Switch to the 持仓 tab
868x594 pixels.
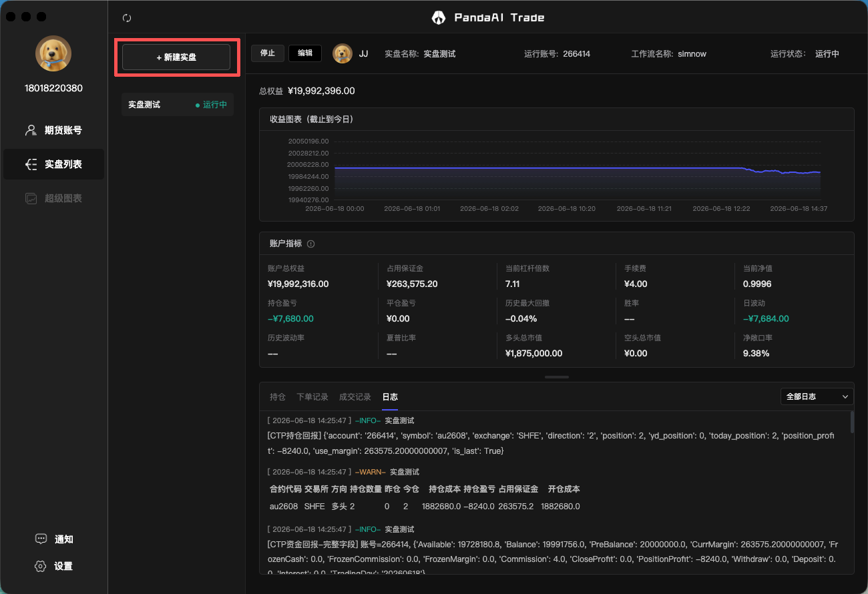pyautogui.click(x=278, y=397)
